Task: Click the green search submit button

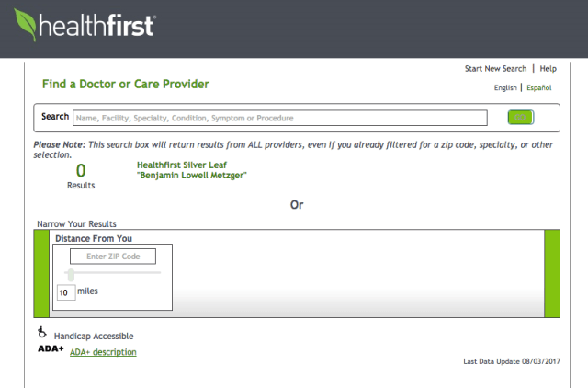Action: (520, 118)
